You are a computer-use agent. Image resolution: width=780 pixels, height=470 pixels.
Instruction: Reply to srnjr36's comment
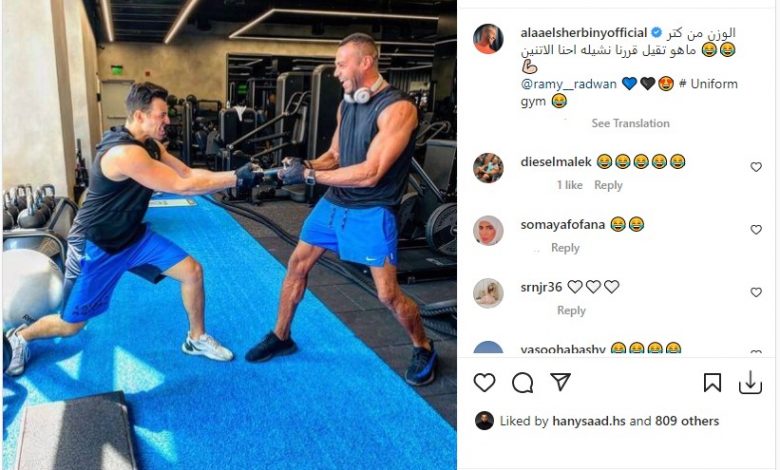click(571, 310)
